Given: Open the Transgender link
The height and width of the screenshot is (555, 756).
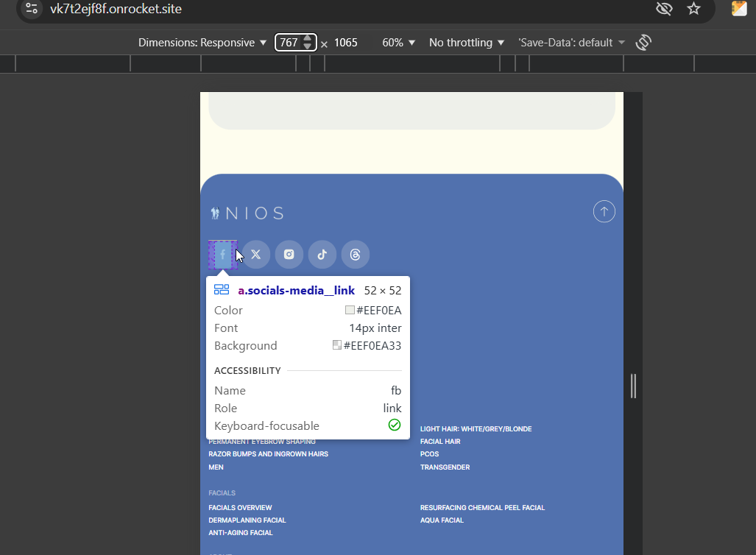Looking at the screenshot, I should pos(445,467).
